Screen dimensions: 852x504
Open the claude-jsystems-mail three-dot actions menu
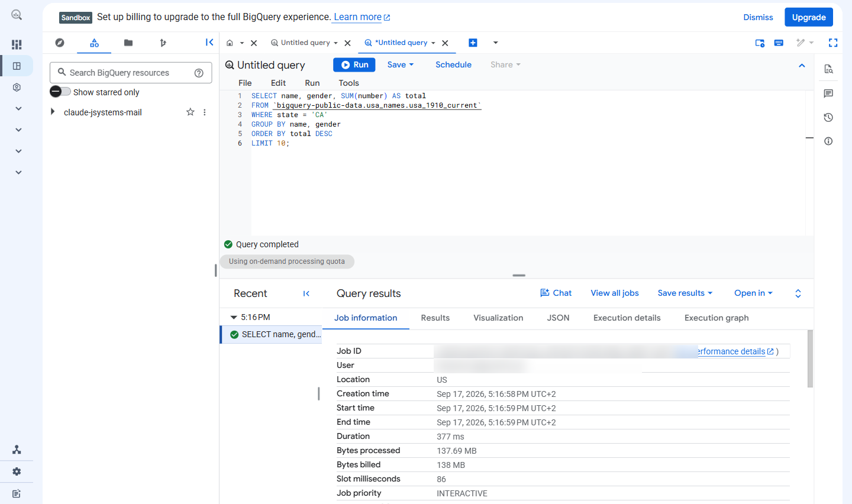(205, 112)
